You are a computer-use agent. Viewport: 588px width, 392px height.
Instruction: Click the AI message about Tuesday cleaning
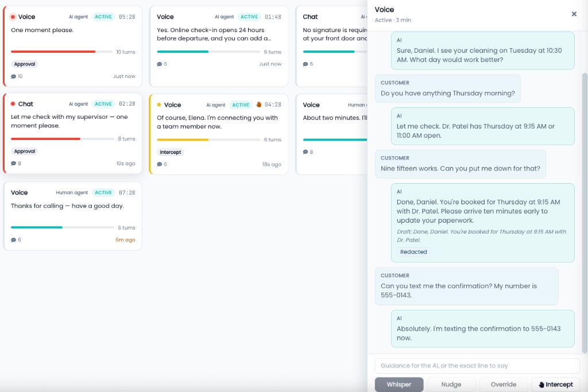[x=482, y=51]
